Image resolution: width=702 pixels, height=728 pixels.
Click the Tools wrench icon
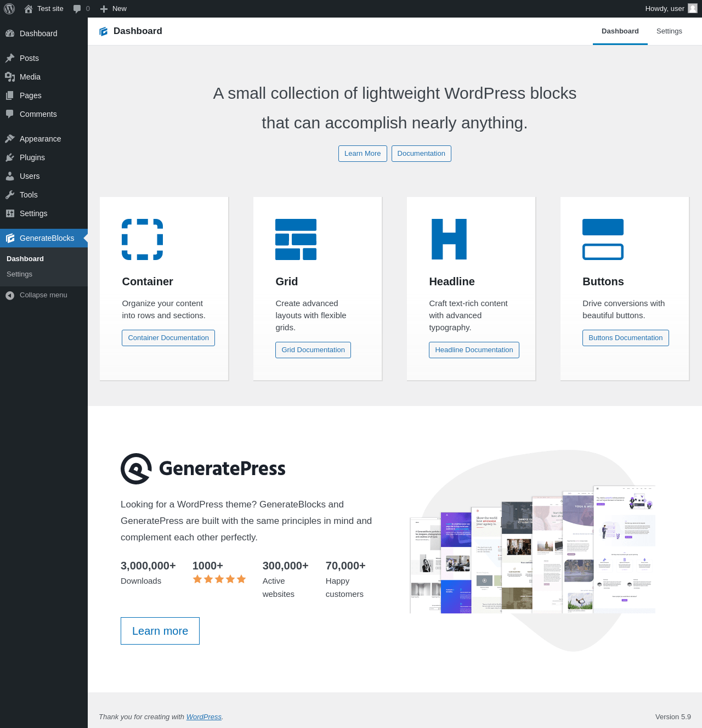(x=10, y=195)
